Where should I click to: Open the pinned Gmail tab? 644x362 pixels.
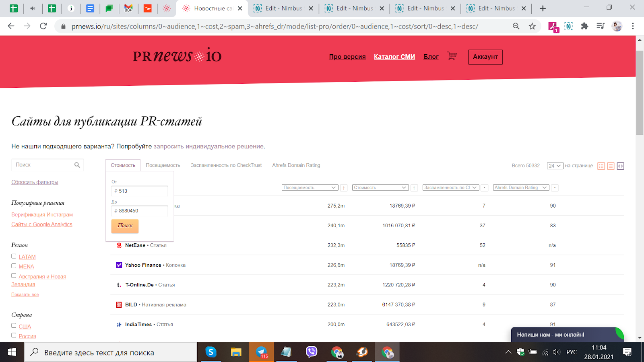[x=128, y=8]
